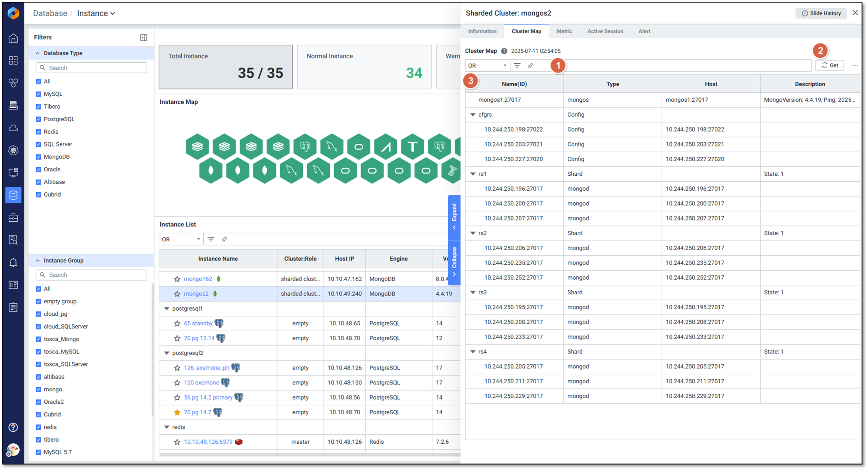
Task: Click the pin icon in Instance List toolbar
Action: tap(224, 239)
